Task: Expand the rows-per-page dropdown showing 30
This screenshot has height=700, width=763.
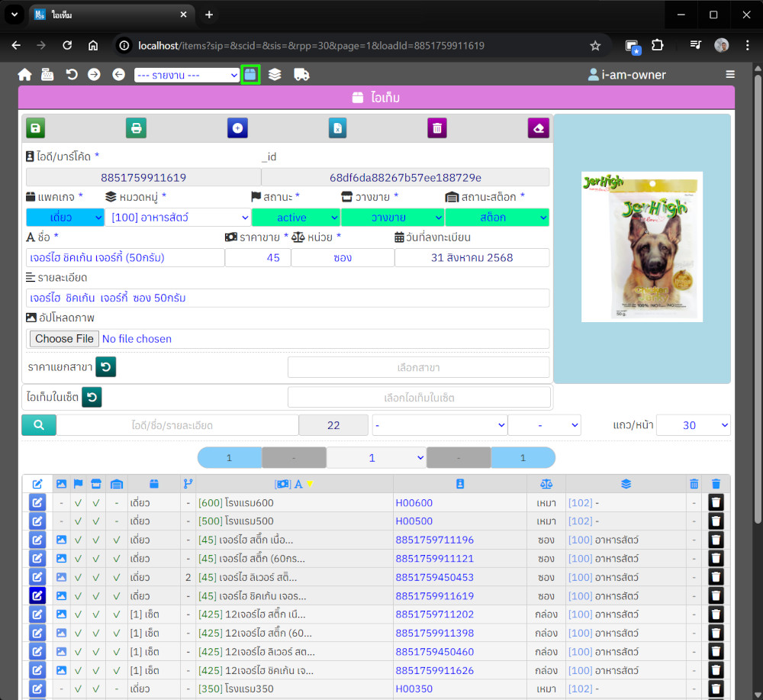Action: 693,425
